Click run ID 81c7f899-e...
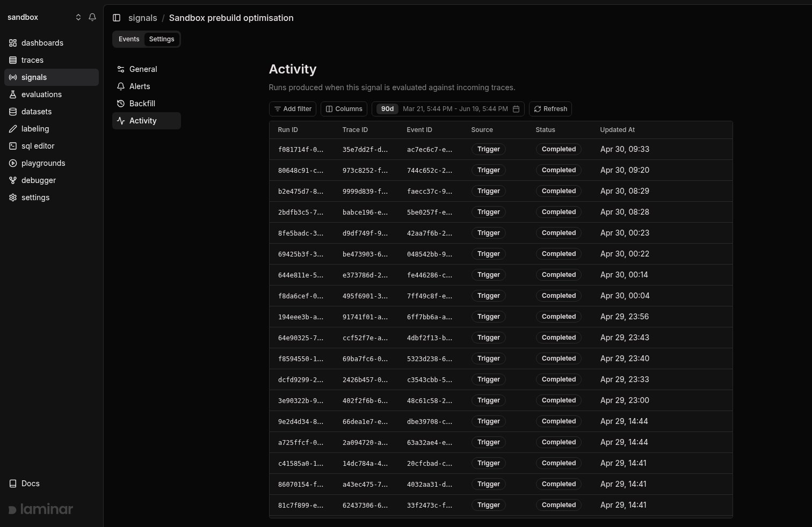The image size is (812, 527). tap(301, 506)
